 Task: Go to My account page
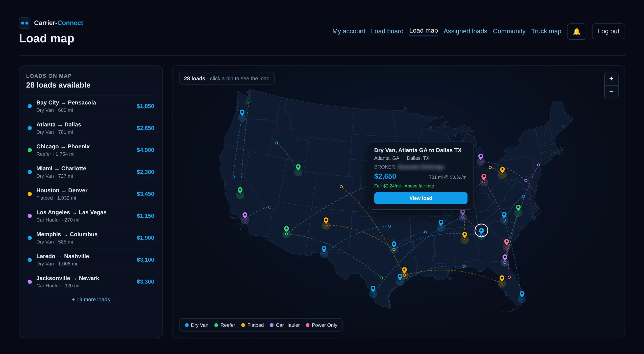(349, 31)
